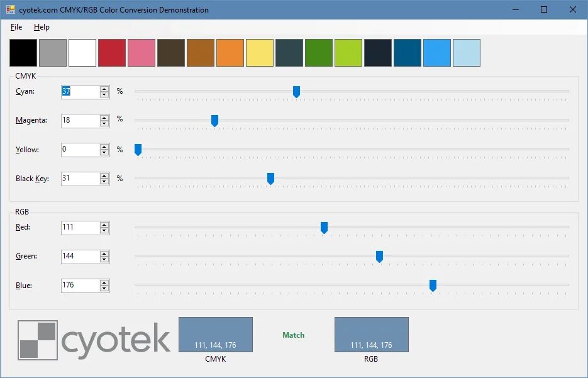Increase Magenta value with up arrow
The width and height of the screenshot is (588, 378).
(x=104, y=118)
